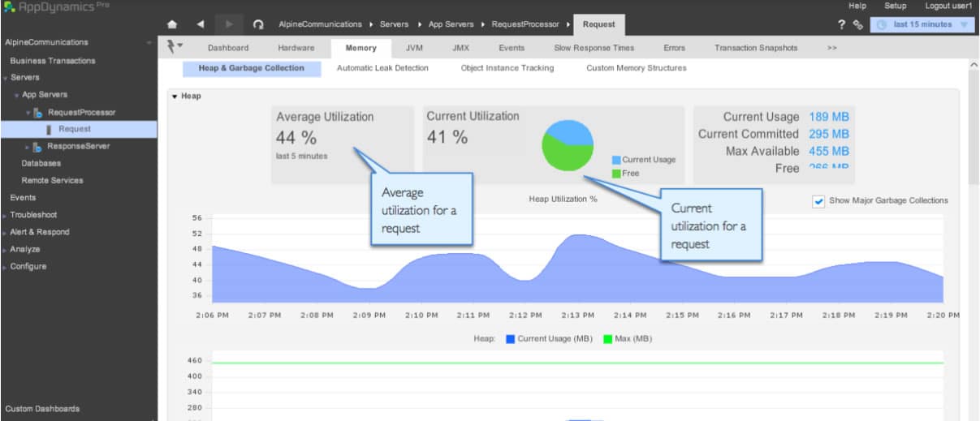Open Setup in the top bar
This screenshot has width=980, height=421.
click(x=895, y=6)
